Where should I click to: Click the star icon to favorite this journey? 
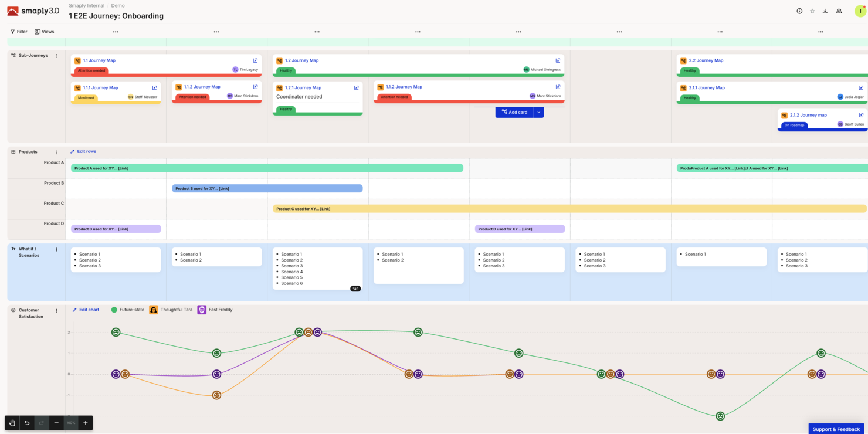pos(812,11)
